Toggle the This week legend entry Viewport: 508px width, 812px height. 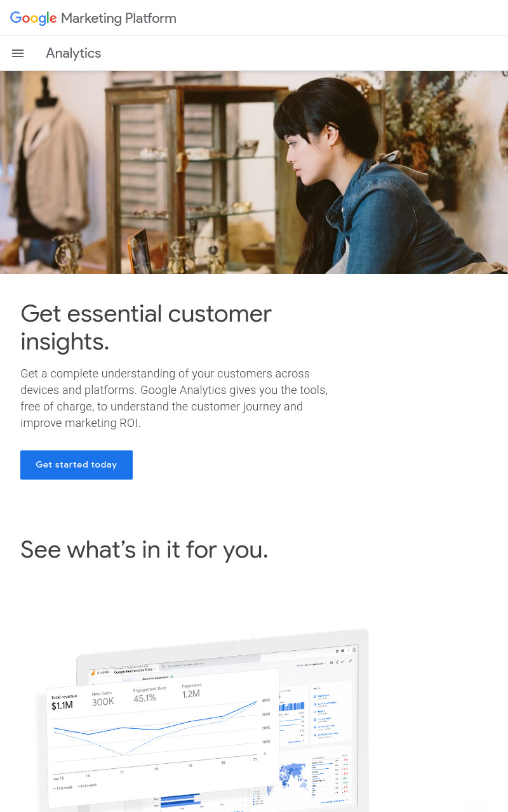(63, 787)
